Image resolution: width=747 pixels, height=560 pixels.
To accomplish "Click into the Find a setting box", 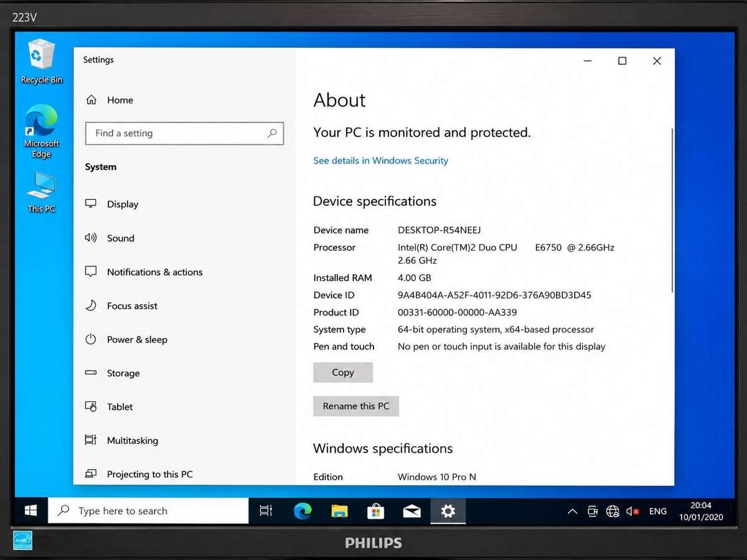I will click(x=184, y=133).
